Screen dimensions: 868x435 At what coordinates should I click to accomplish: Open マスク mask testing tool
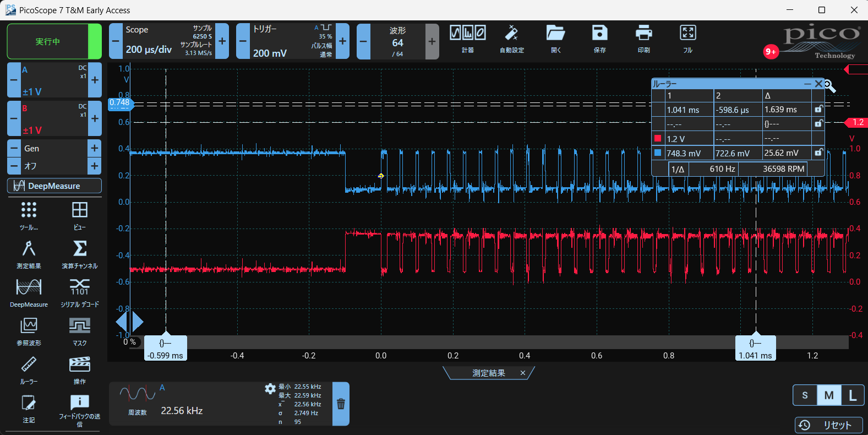[x=80, y=331]
